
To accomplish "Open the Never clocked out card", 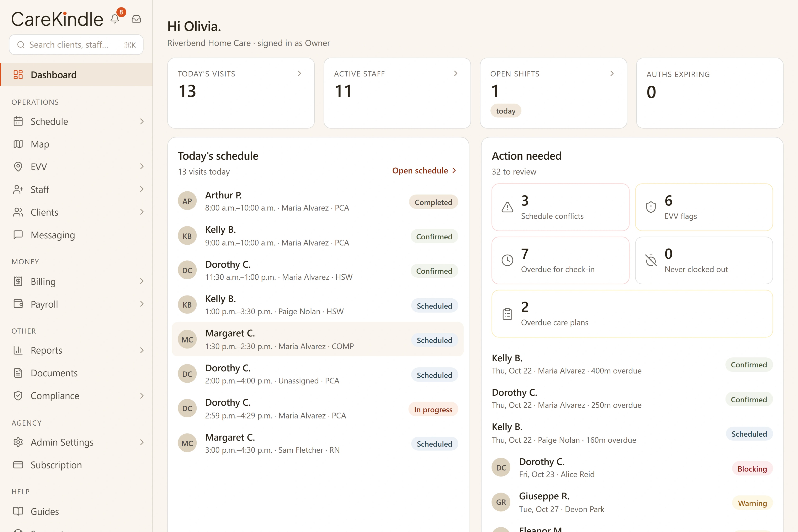I will (704, 260).
